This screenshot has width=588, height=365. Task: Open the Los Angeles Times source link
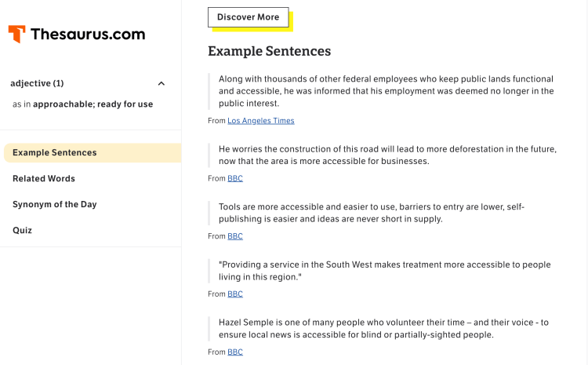[261, 121]
